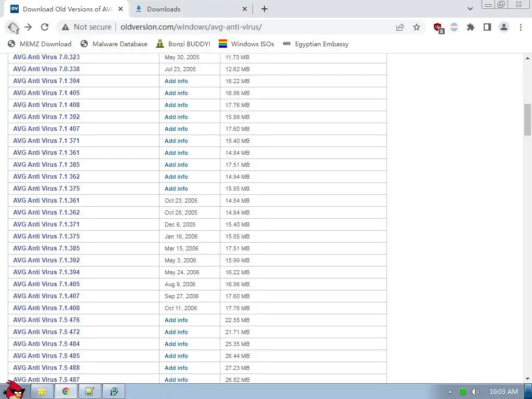Switch to the Downloads tab

tap(191, 9)
